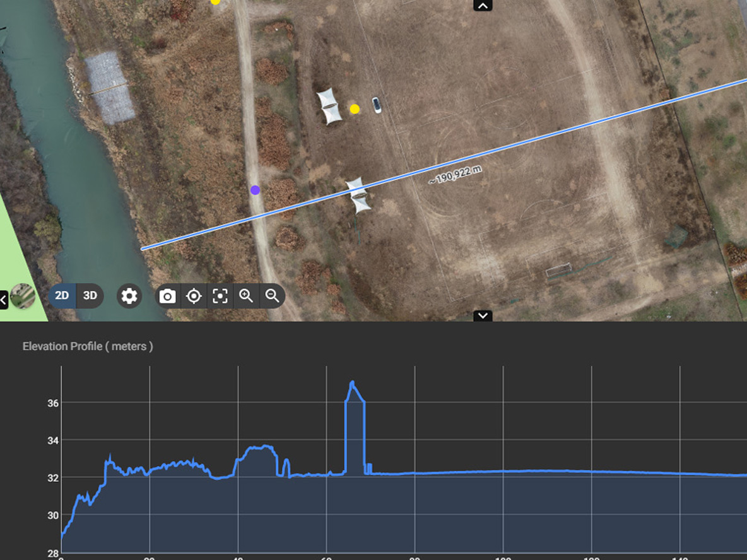Select the 2D view mode

coord(62,296)
